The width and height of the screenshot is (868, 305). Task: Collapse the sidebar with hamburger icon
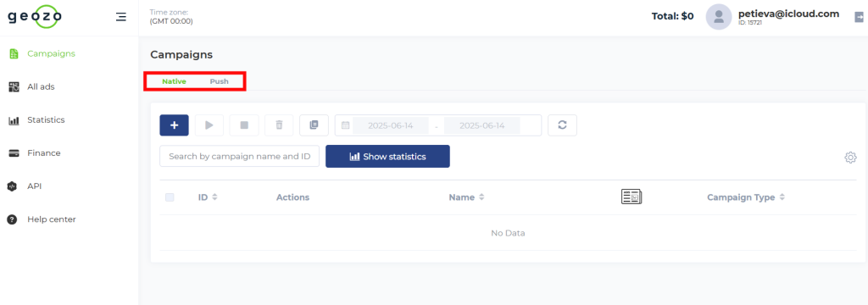click(x=120, y=17)
